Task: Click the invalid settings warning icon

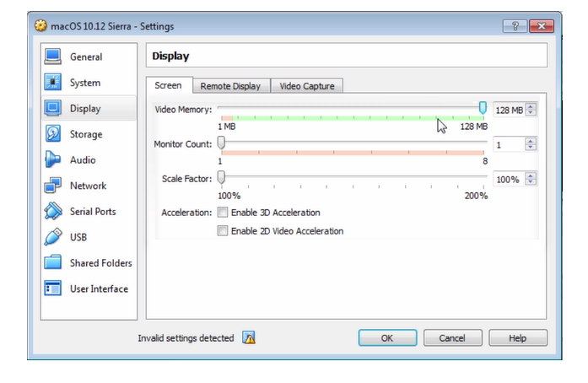Action: 249,338
